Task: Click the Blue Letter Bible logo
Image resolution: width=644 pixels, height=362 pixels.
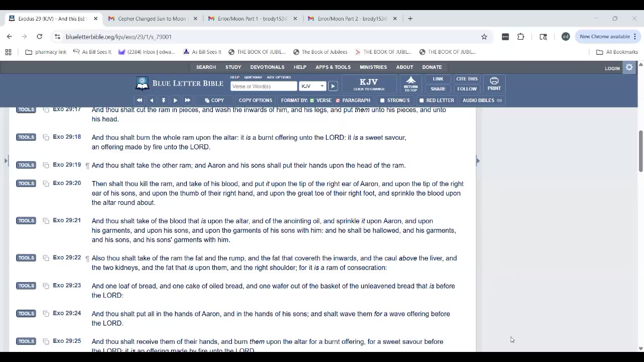Action: (x=180, y=83)
